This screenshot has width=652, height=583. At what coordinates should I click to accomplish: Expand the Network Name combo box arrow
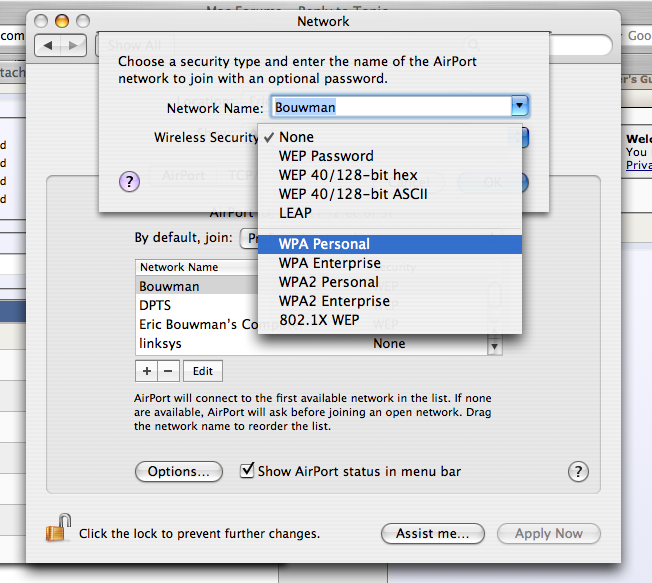pyautogui.click(x=520, y=106)
